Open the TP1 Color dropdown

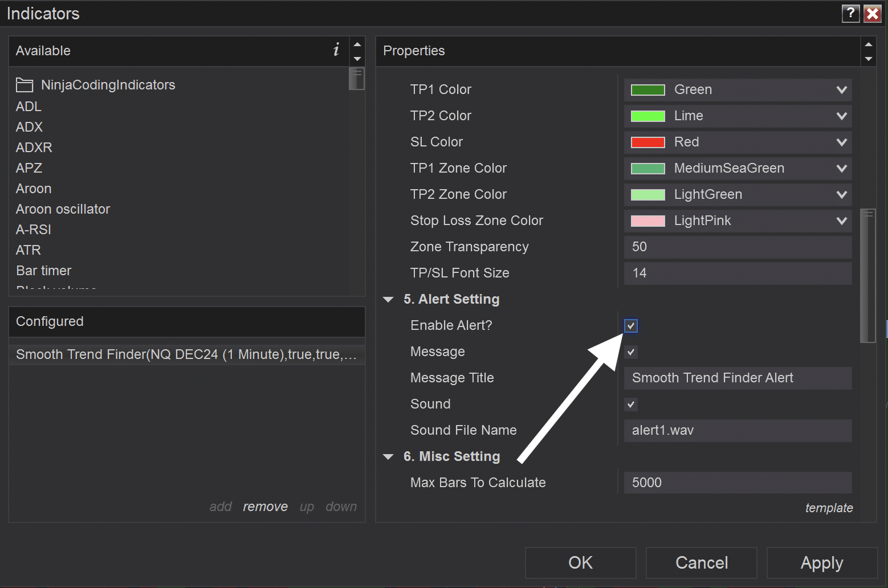738,89
